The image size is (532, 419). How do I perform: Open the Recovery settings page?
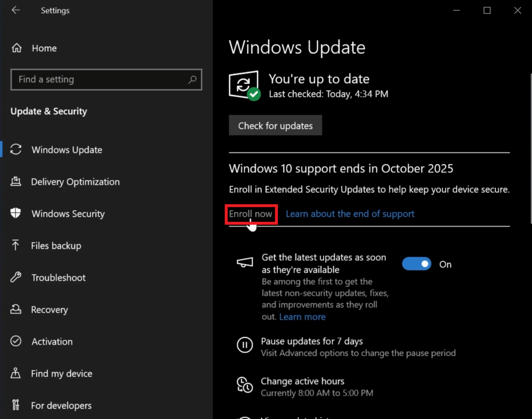click(49, 310)
